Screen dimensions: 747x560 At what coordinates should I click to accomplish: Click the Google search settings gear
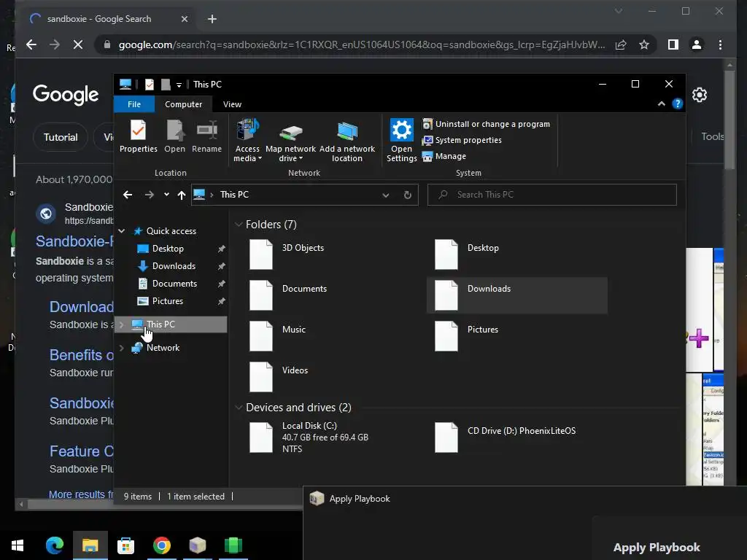(x=700, y=95)
